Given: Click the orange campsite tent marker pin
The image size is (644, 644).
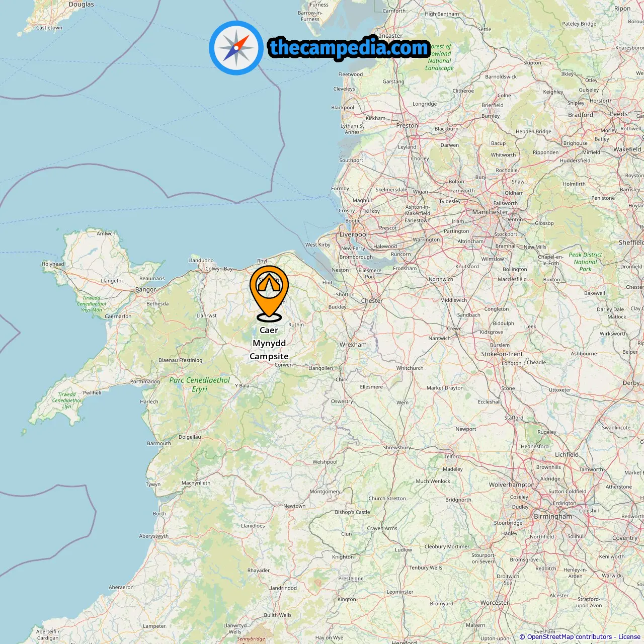Looking at the screenshot, I should 269,293.
